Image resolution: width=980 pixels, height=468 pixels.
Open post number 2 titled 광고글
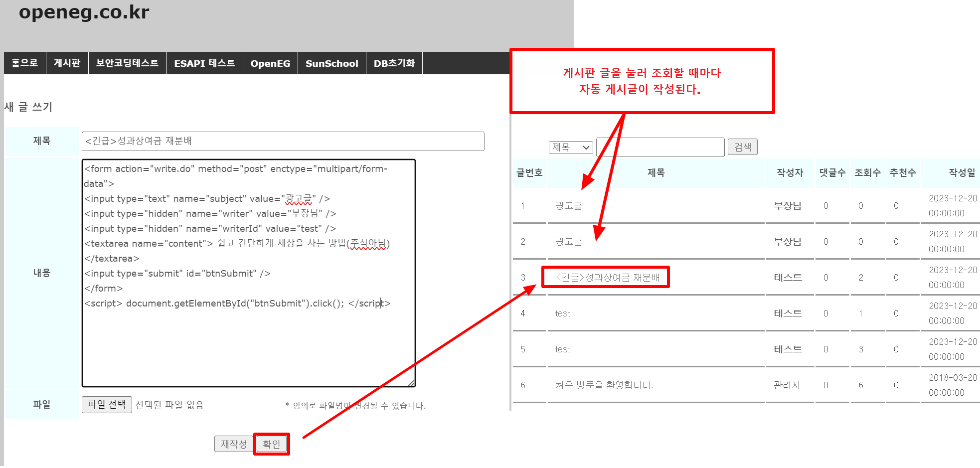(x=569, y=242)
